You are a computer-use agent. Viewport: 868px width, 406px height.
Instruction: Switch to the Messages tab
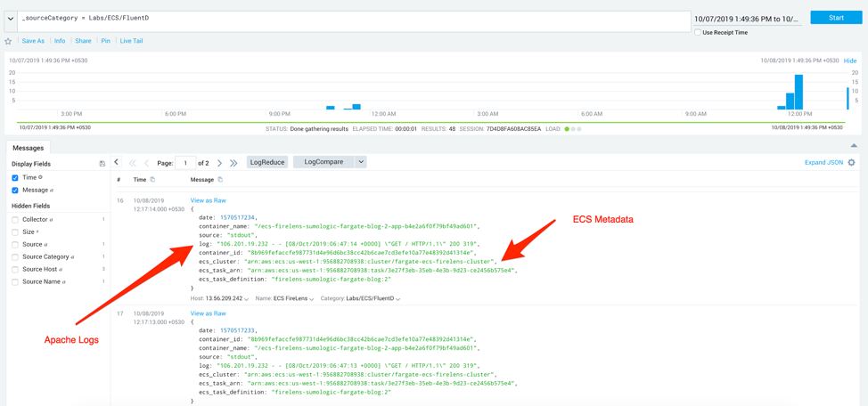28,148
